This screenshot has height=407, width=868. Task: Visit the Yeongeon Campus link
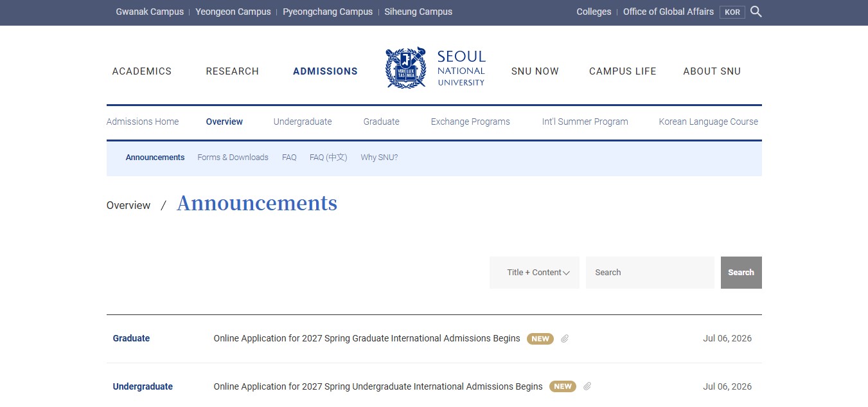tap(233, 12)
